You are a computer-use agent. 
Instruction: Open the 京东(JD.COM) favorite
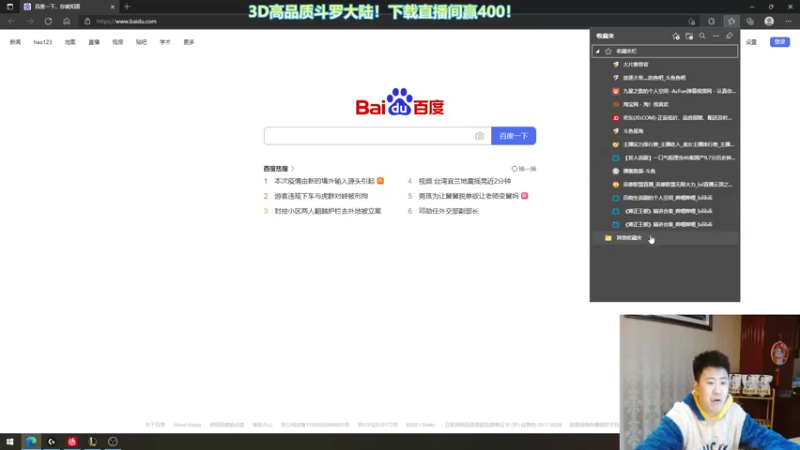(665, 117)
